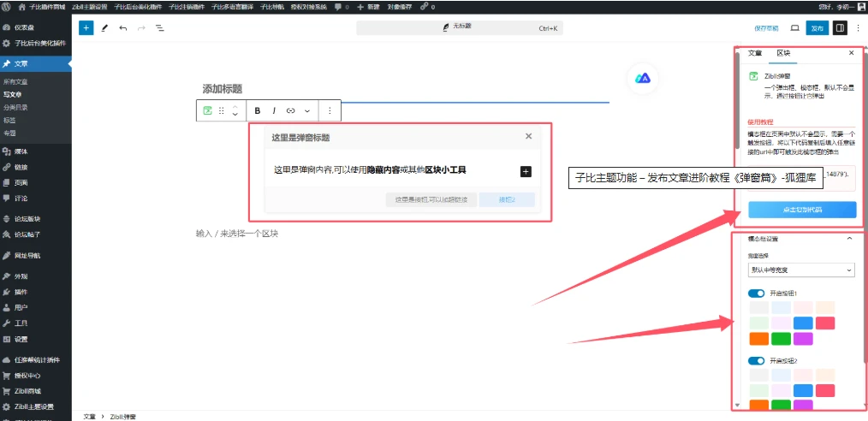Viewport: 868px width, 421px height.
Task: Pick orange swatch for button 1
Action: click(x=759, y=339)
